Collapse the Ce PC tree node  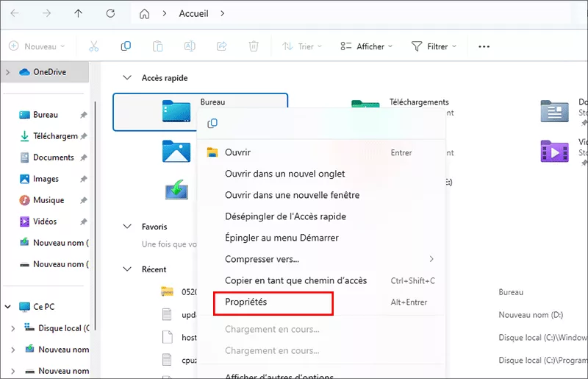click(8, 307)
